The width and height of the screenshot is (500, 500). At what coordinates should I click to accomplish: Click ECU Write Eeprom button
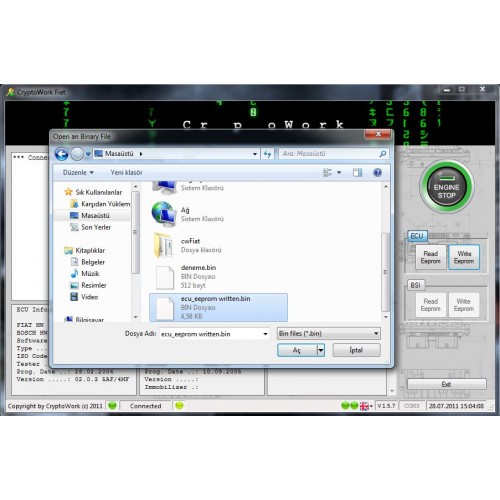(464, 257)
